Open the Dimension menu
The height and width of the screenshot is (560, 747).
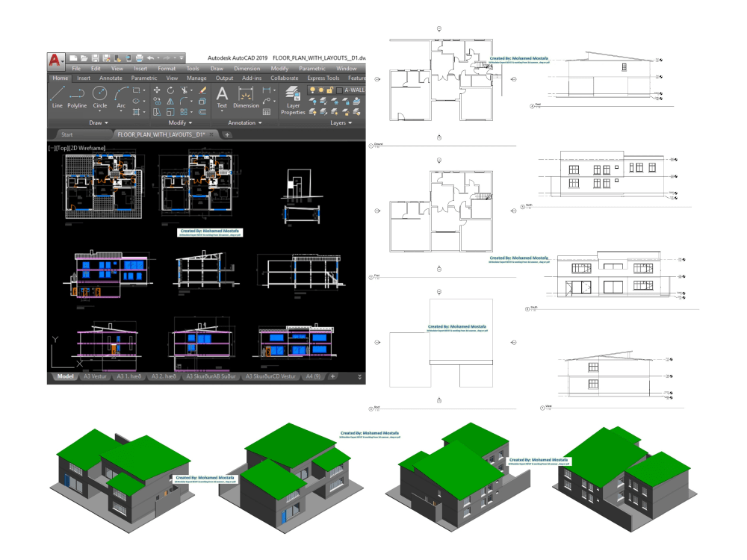[x=247, y=69]
